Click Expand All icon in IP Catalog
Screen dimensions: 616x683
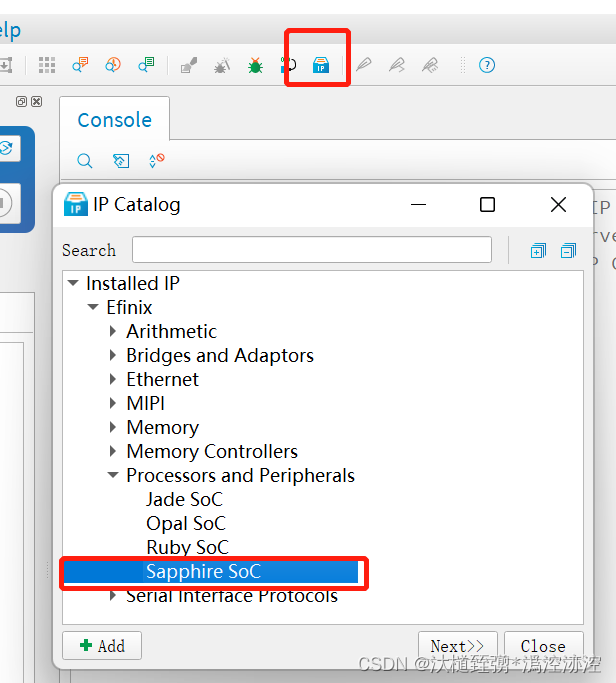click(538, 250)
